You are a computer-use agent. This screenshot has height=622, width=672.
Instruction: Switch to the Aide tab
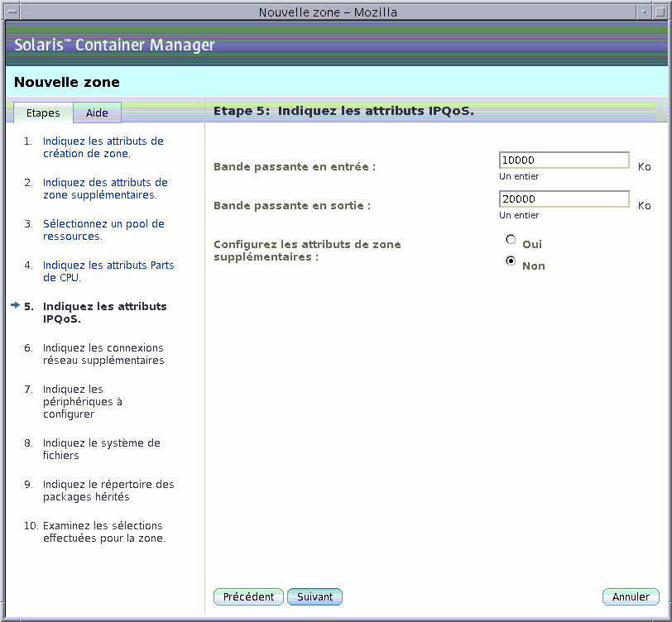tap(97, 112)
